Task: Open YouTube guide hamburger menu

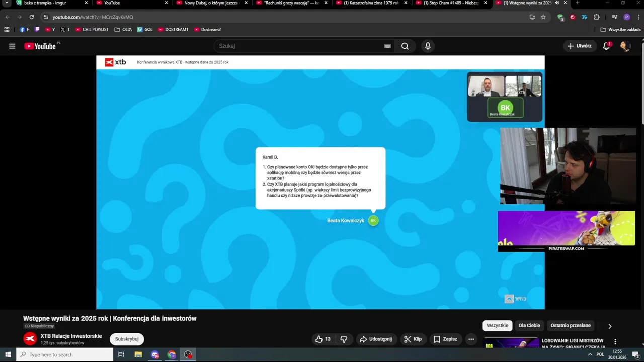Action: [x=12, y=46]
